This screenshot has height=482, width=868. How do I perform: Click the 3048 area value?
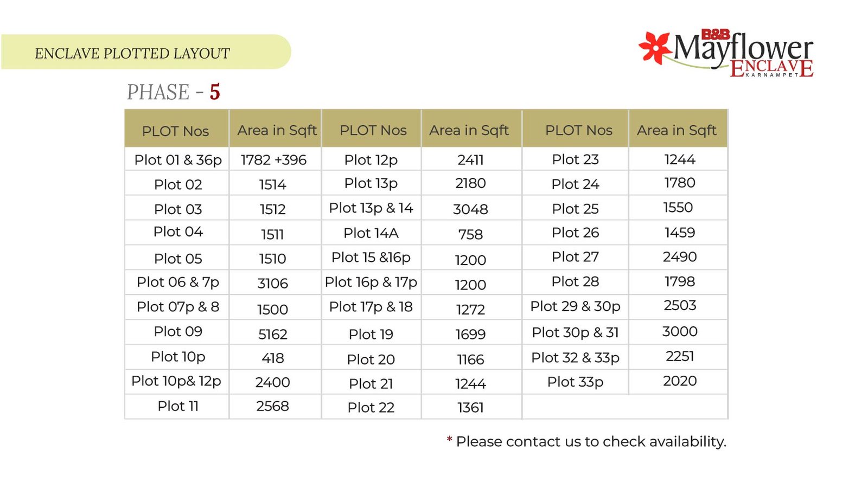470,209
